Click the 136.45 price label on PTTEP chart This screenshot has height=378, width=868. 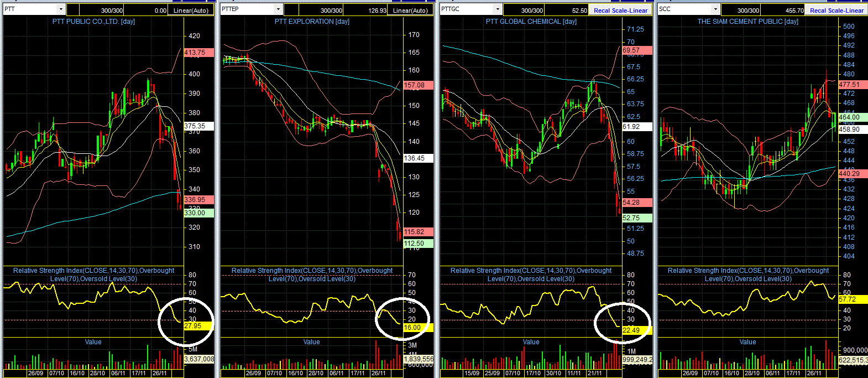coord(419,158)
